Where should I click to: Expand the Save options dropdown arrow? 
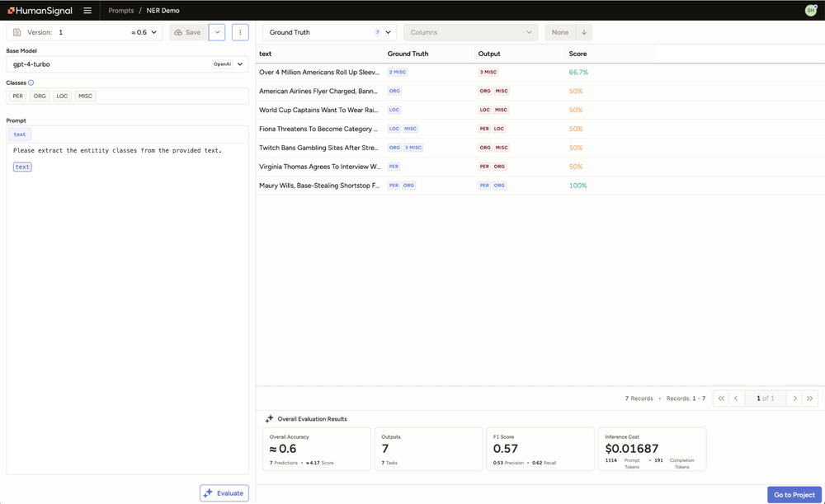[x=217, y=33]
